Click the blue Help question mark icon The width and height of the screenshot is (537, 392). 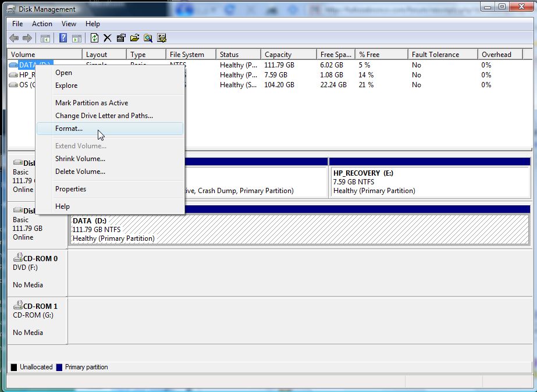(63, 38)
